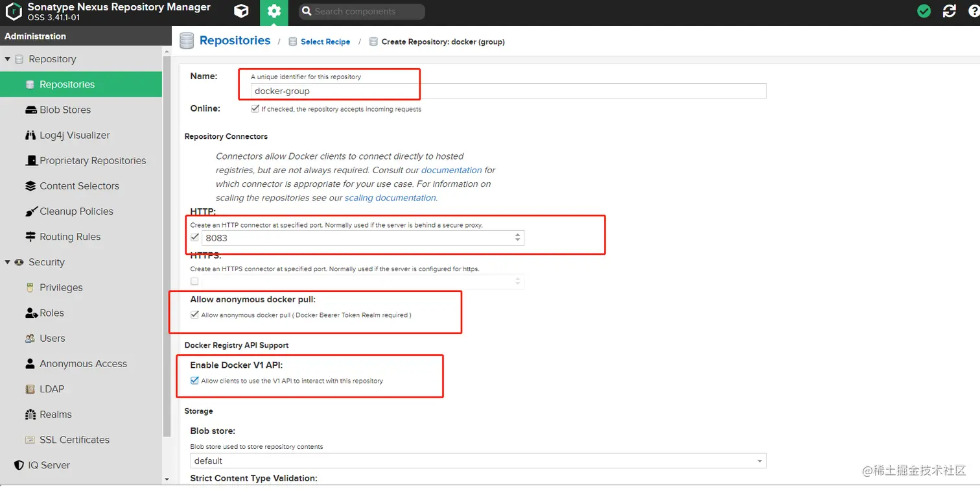Click the Repositories breadcrumb link

click(x=235, y=40)
